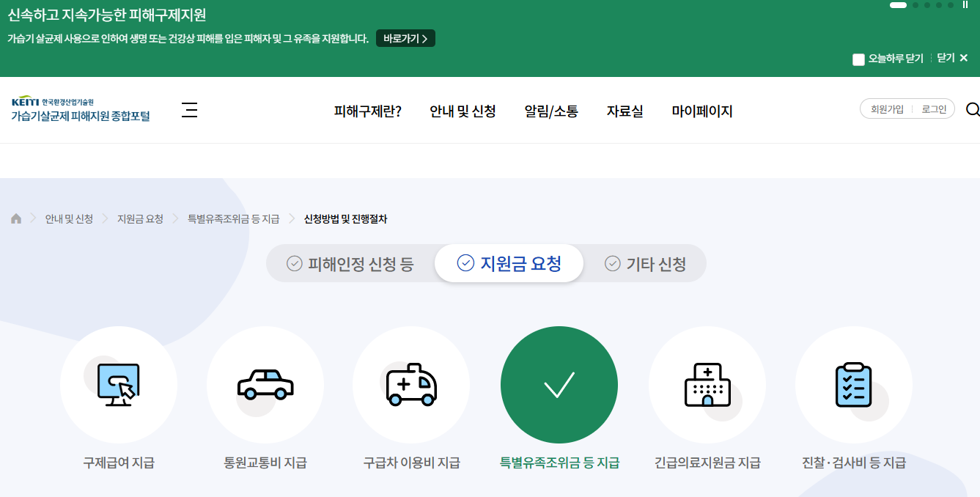Click the 회원가입 link
The image size is (980, 497).
[887, 109]
